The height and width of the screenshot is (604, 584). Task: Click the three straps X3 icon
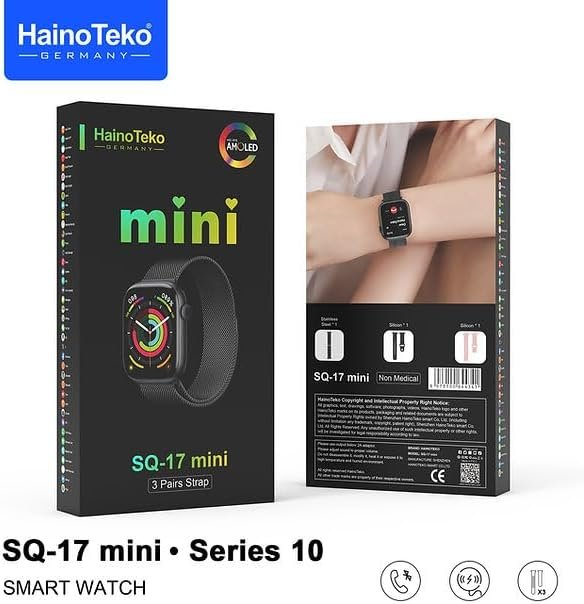coord(537,581)
